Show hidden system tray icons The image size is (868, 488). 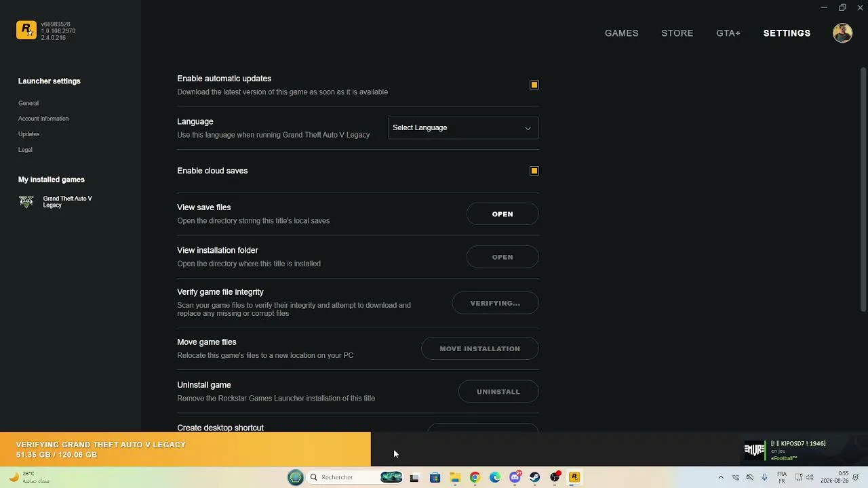point(721,477)
